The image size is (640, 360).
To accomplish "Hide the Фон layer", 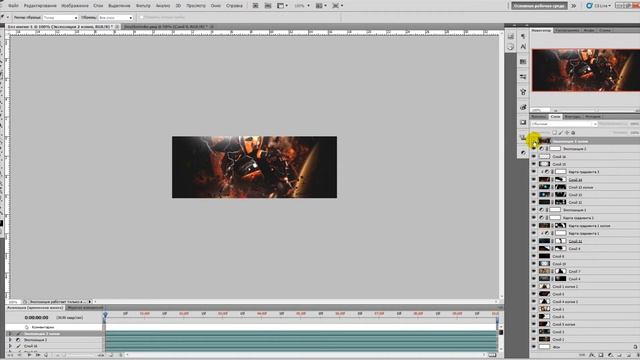I will coord(533,347).
